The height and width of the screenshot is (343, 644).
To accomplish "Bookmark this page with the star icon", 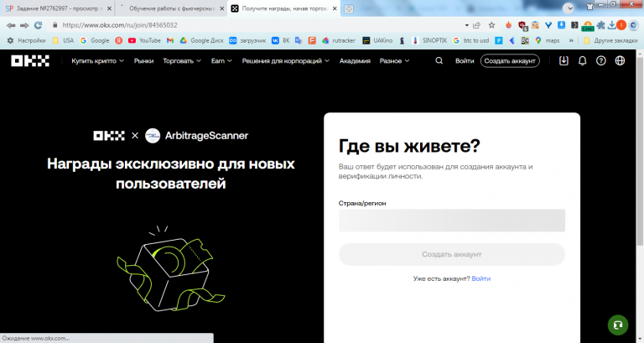I will (491, 25).
